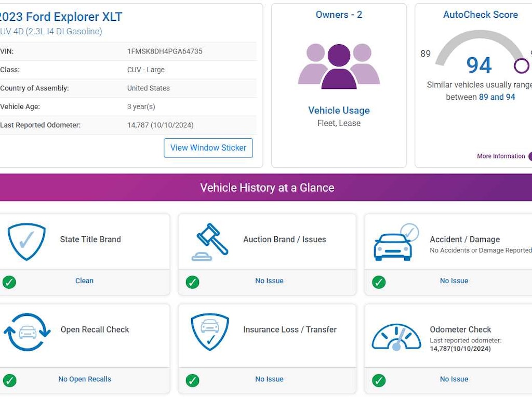
Task: Click the Vehicle Usage heading
Action: (339, 110)
